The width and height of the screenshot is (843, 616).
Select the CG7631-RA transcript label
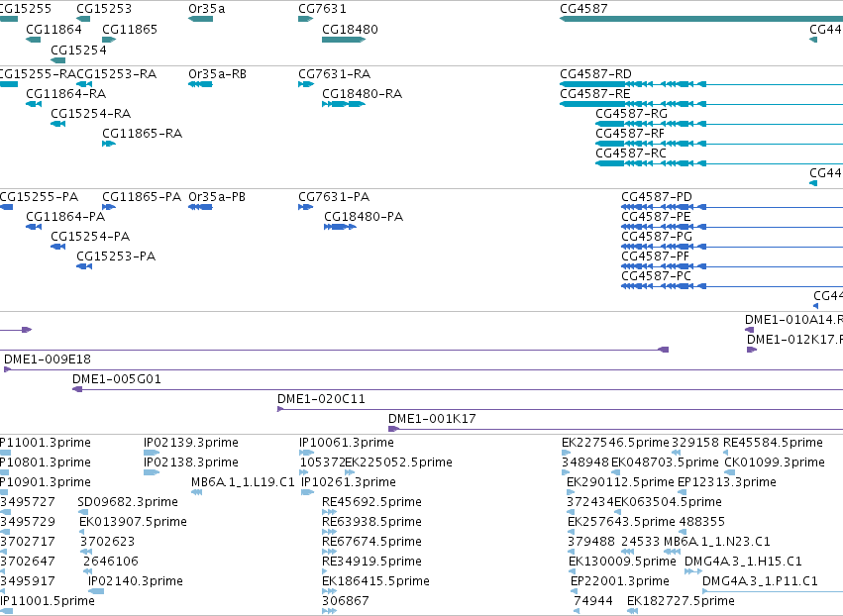coord(335,74)
